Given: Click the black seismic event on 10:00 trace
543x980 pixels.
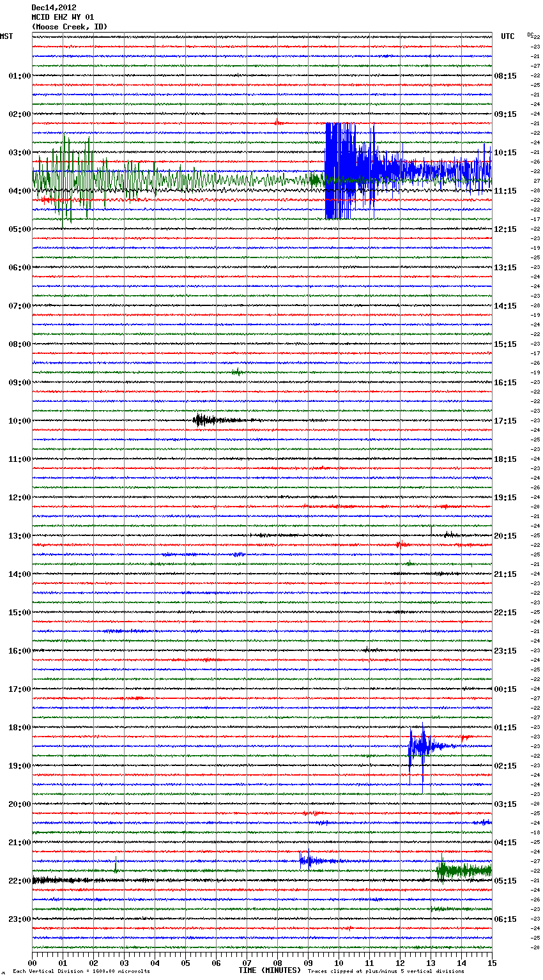Looking at the screenshot, I should [203, 420].
